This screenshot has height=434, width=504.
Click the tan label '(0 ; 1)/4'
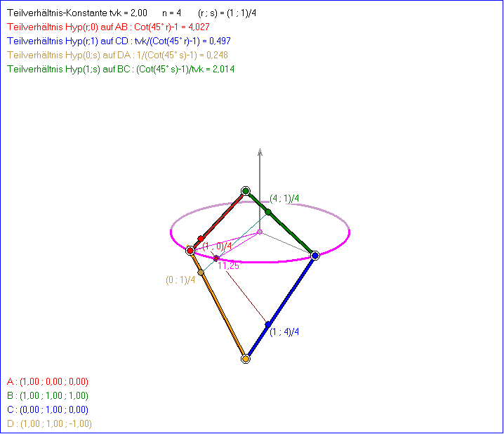[x=180, y=280]
